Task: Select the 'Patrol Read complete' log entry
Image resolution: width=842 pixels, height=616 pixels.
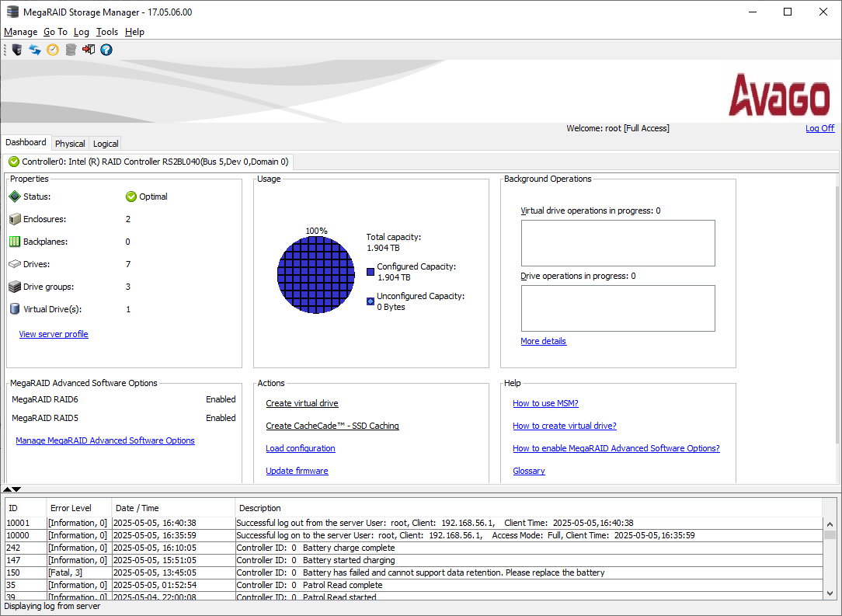Action: 414,585
